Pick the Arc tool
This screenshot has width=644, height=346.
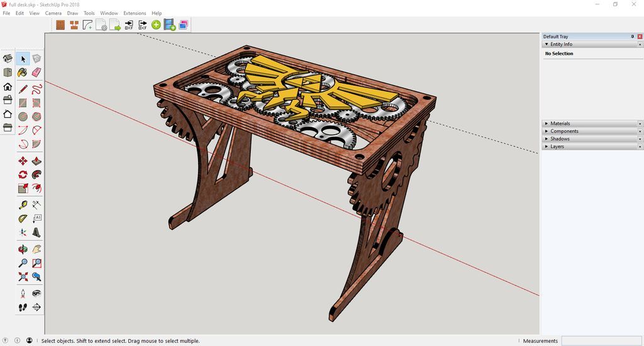23,130
